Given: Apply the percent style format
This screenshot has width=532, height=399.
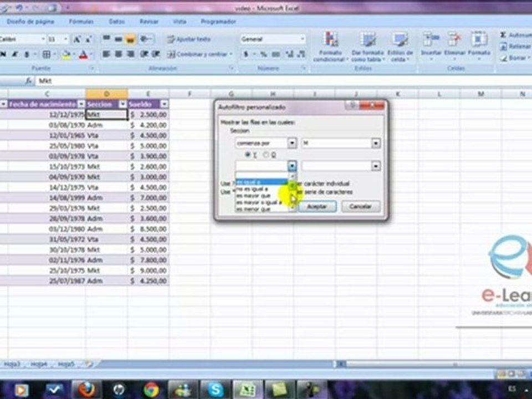Looking at the screenshot, I should tap(263, 54).
